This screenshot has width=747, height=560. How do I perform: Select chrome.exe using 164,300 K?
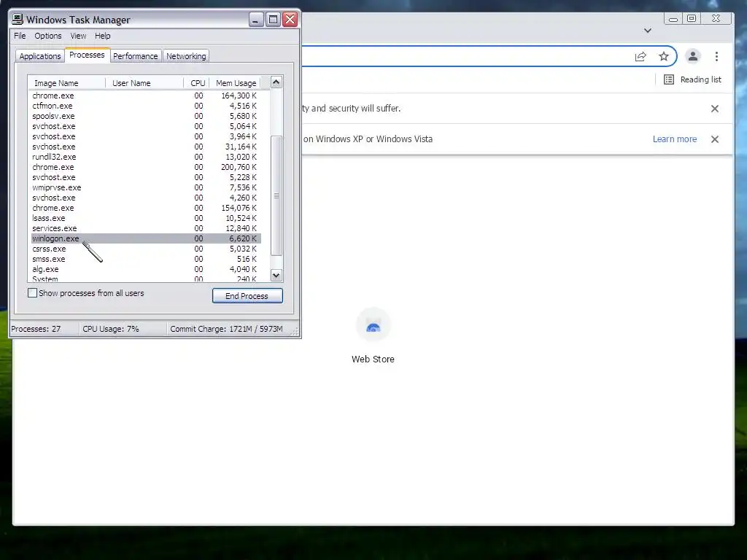(145, 96)
